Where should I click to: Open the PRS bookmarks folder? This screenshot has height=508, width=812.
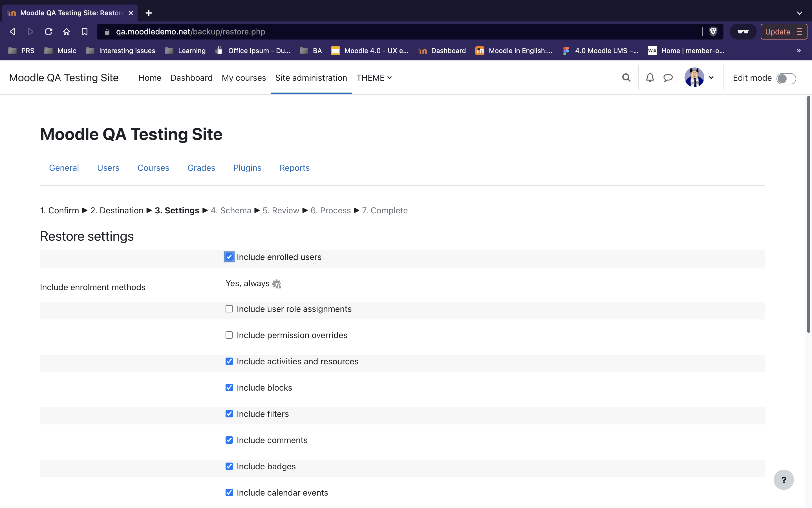[21, 51]
